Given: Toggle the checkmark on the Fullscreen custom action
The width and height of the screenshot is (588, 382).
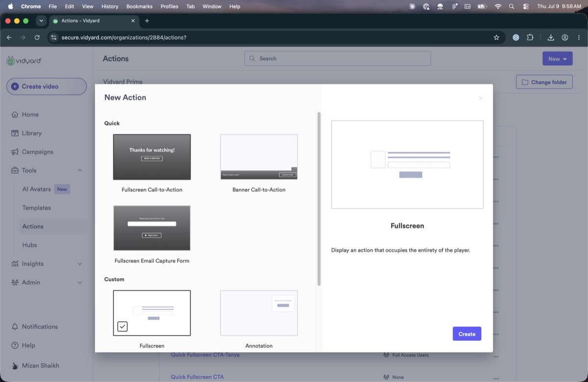Looking at the screenshot, I should (122, 327).
